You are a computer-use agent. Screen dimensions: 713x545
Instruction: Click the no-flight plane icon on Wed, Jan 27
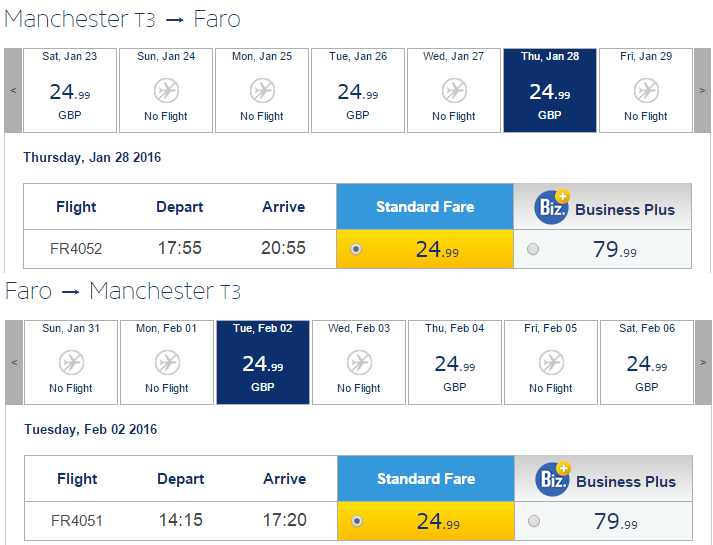click(454, 90)
